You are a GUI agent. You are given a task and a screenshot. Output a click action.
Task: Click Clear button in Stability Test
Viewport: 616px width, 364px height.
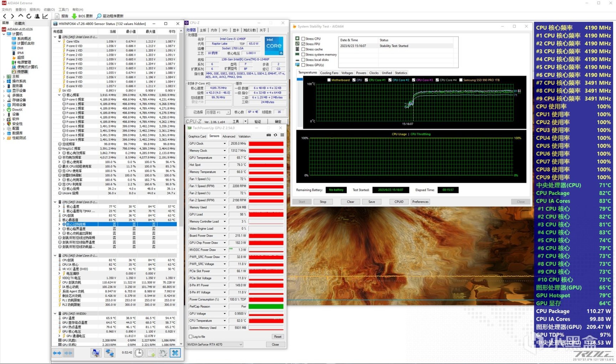tap(351, 202)
